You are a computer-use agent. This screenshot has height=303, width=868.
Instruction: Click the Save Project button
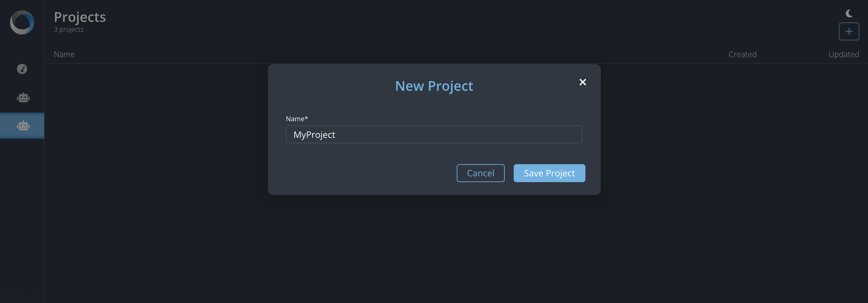[549, 173]
